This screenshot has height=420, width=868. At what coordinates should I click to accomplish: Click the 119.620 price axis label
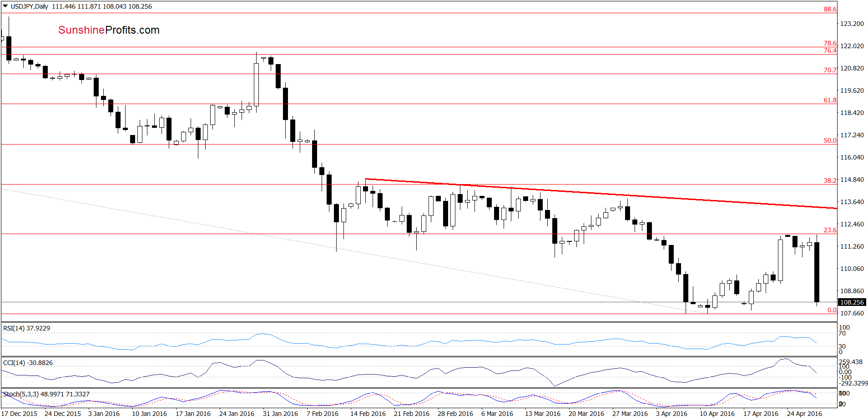click(x=852, y=90)
